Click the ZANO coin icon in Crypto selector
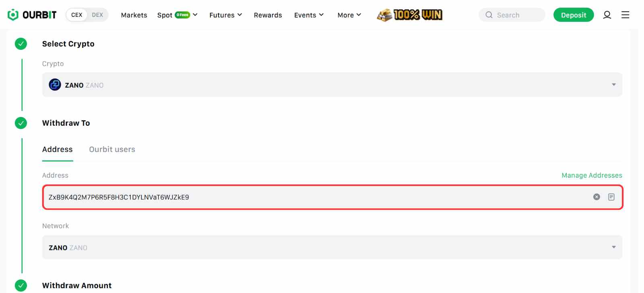Image resolution: width=644 pixels, height=293 pixels. click(55, 85)
